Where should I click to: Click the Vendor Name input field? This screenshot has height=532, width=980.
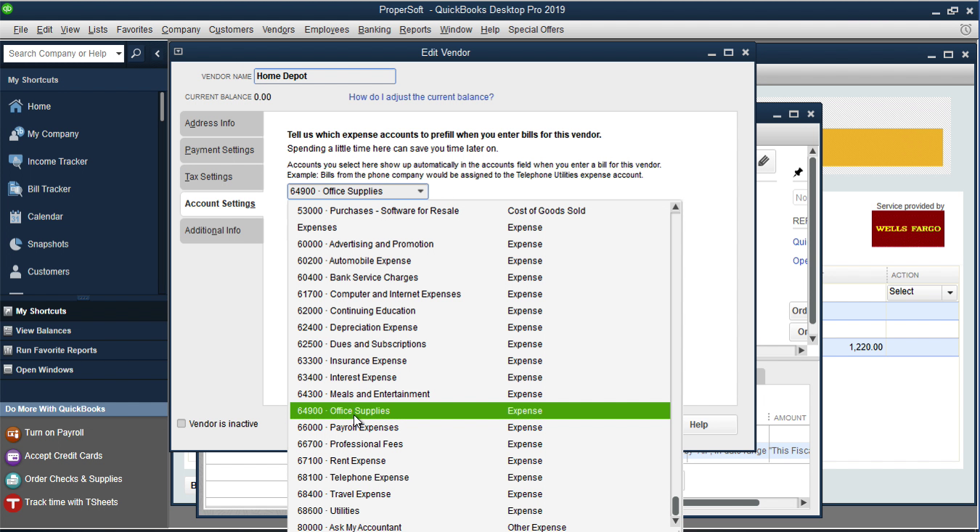click(x=324, y=76)
